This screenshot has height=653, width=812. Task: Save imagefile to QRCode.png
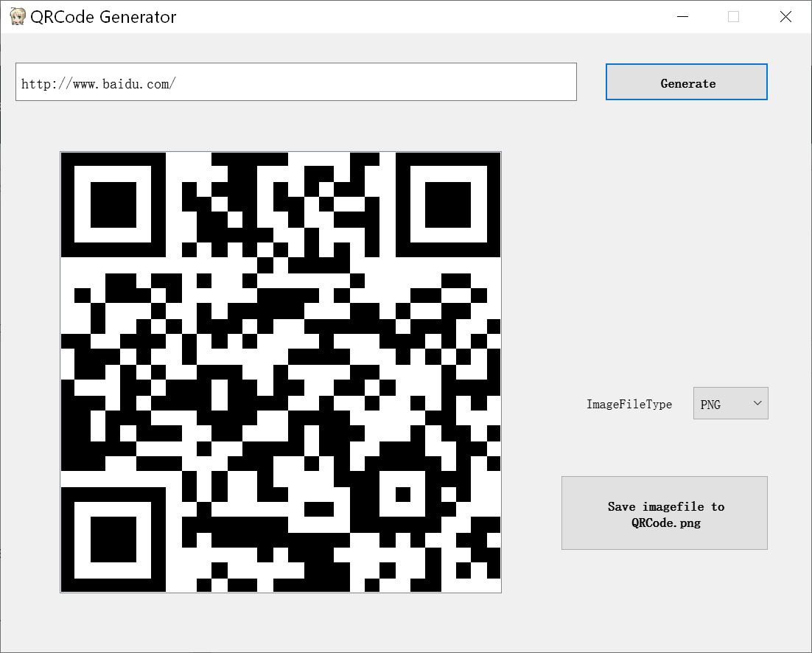point(665,513)
